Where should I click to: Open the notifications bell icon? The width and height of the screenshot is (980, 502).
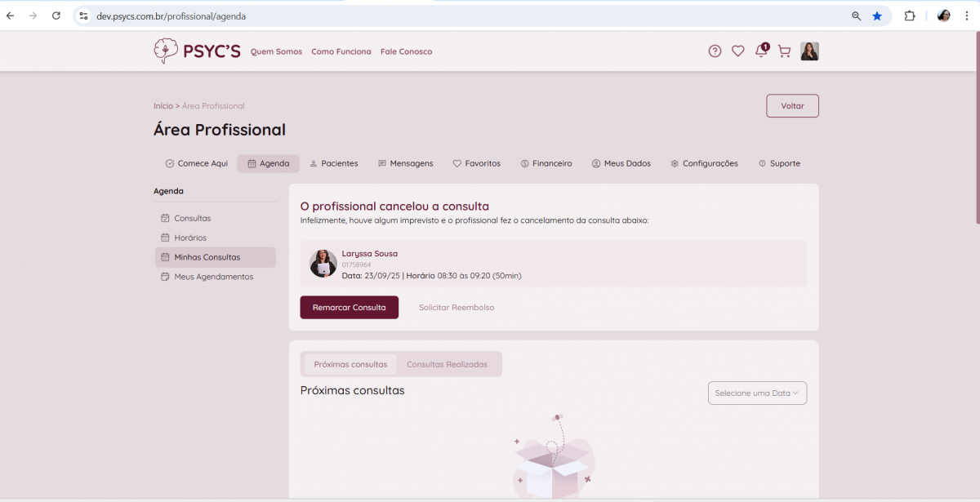(760, 51)
